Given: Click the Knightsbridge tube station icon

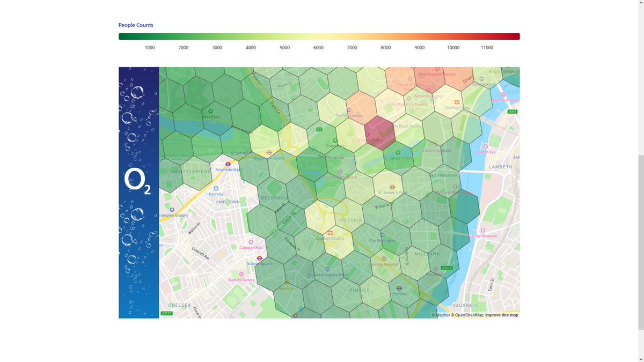Looking at the screenshot, I should 228,164.
